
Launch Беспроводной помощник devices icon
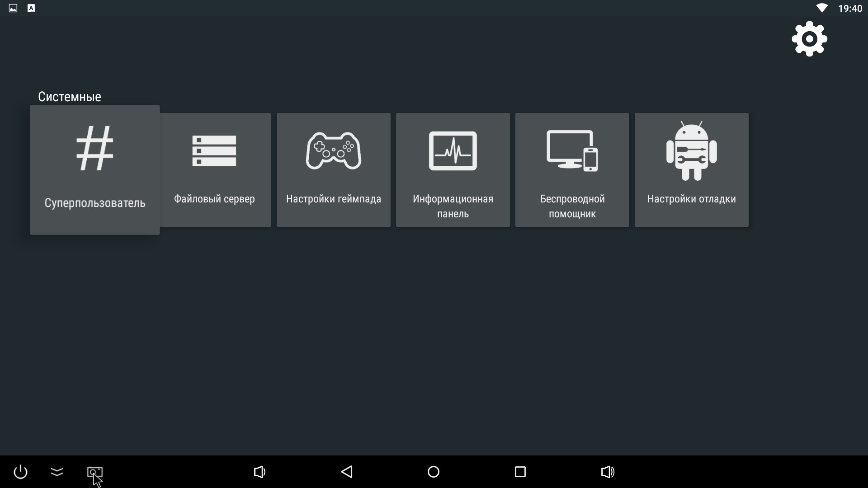(572, 151)
